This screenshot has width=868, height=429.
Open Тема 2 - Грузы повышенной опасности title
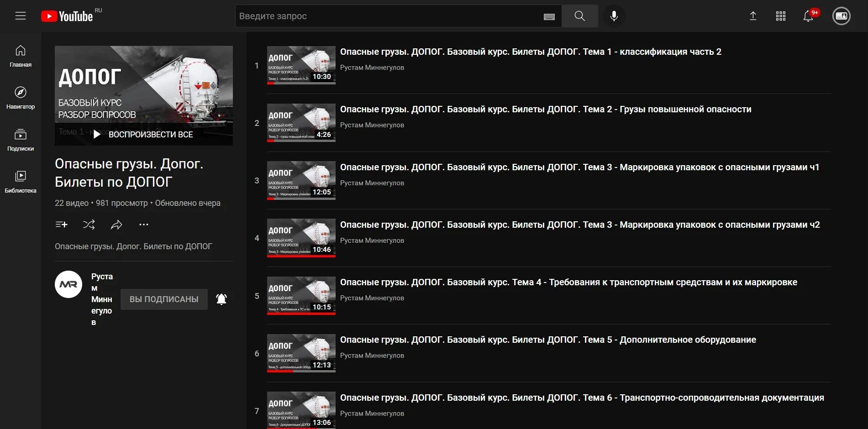pos(546,109)
